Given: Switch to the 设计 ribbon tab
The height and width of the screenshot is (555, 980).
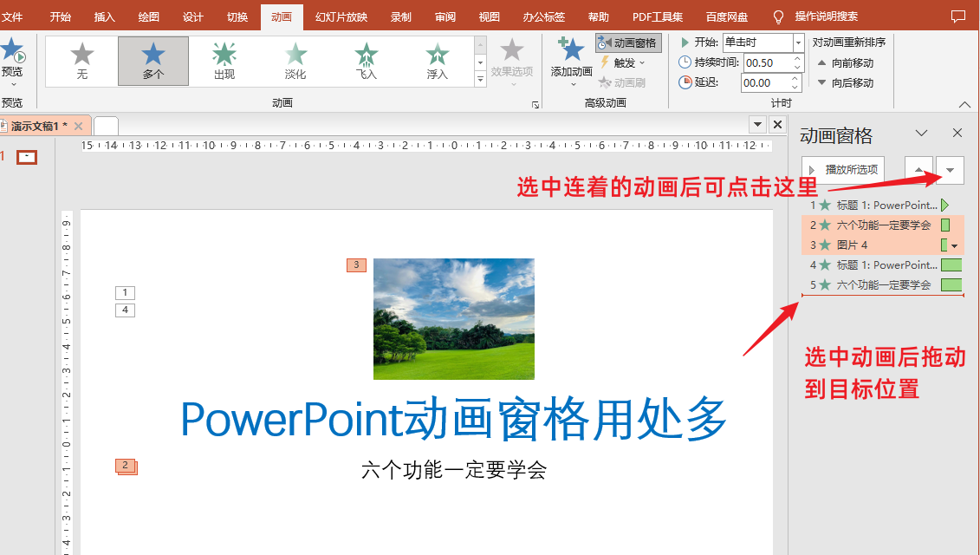Looking at the screenshot, I should [193, 16].
